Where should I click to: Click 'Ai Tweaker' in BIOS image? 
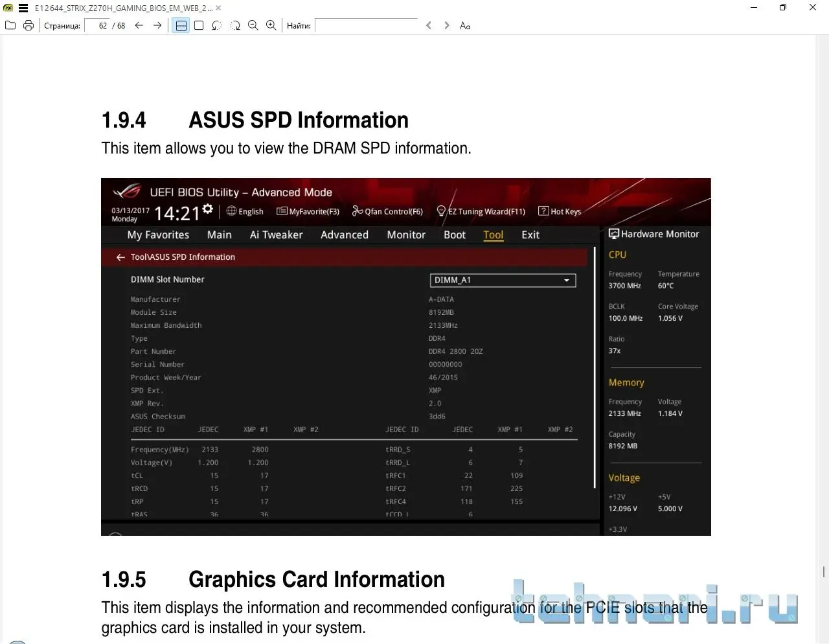click(x=277, y=235)
